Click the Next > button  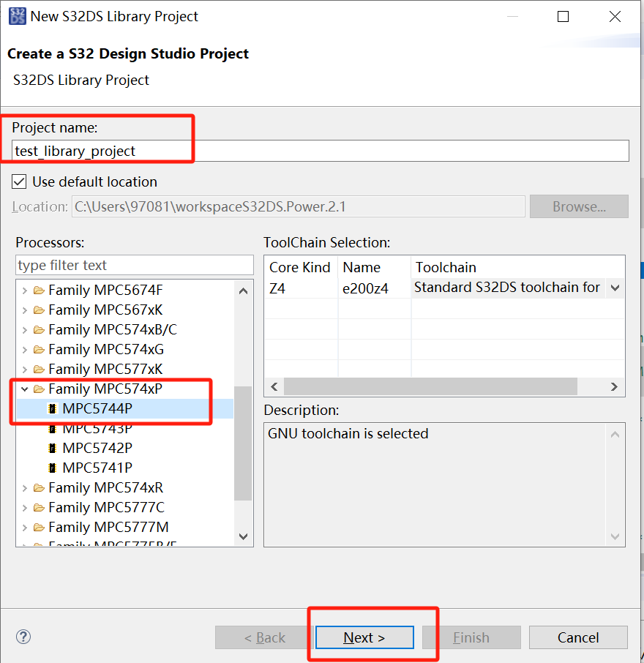[x=364, y=637]
